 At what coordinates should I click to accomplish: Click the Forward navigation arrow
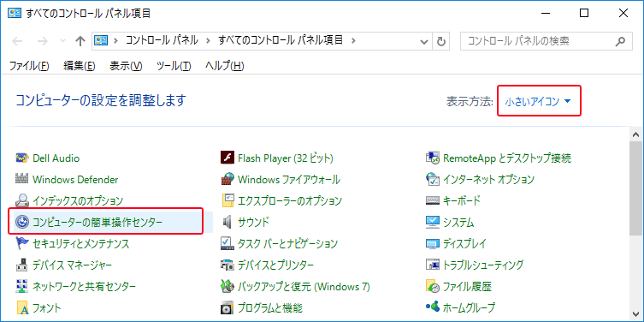(x=42, y=41)
